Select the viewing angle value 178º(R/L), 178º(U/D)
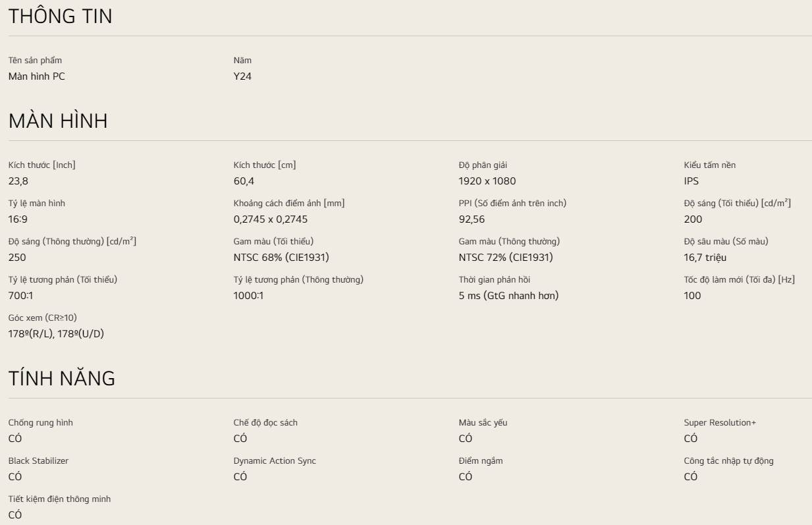The height and width of the screenshot is (525, 812). click(x=56, y=334)
